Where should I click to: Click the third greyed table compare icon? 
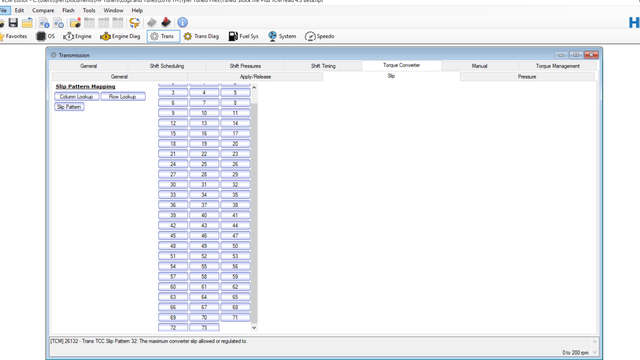click(x=118, y=22)
